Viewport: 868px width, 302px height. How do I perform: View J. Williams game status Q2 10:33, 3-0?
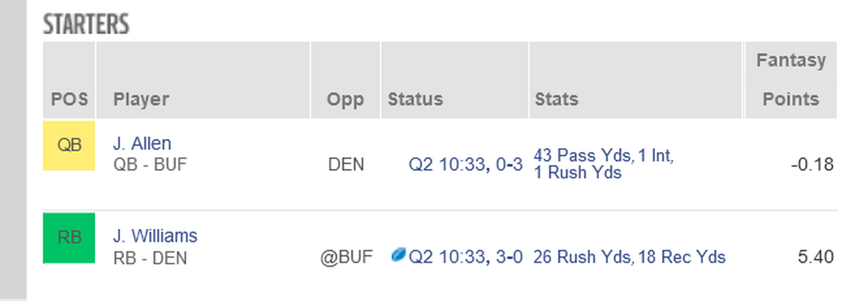(466, 257)
